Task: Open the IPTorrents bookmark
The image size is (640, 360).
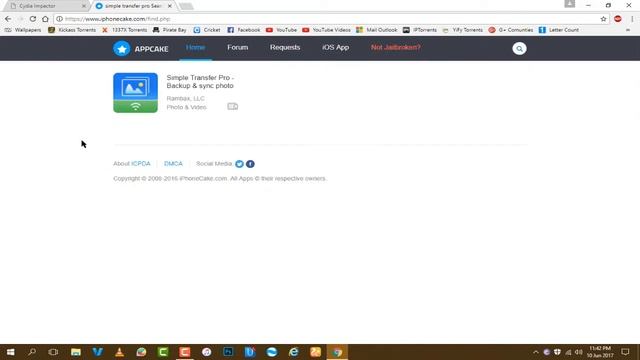Action: point(420,30)
